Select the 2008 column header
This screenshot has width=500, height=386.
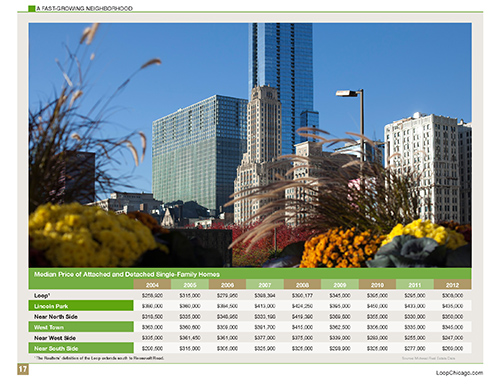click(302, 285)
